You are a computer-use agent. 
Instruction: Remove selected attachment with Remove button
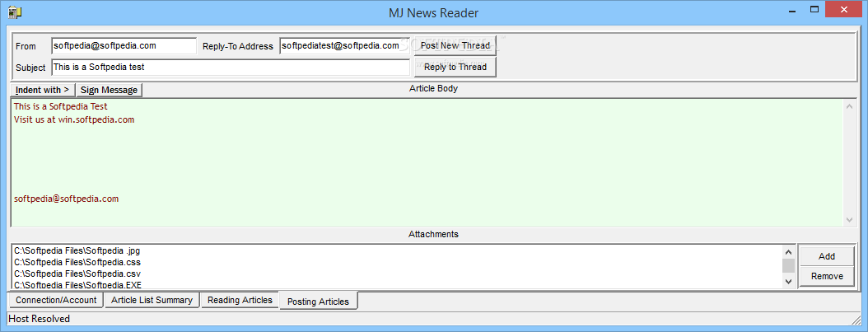(x=827, y=276)
